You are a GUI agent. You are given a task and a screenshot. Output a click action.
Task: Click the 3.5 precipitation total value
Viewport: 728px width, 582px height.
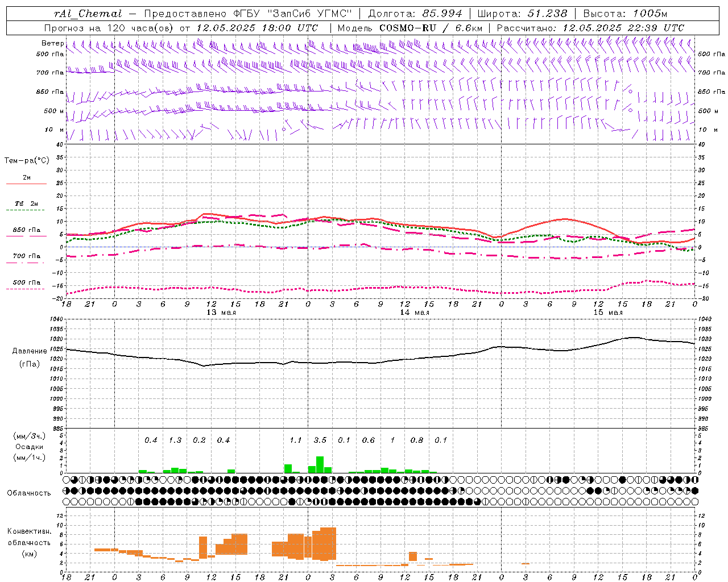click(x=320, y=440)
